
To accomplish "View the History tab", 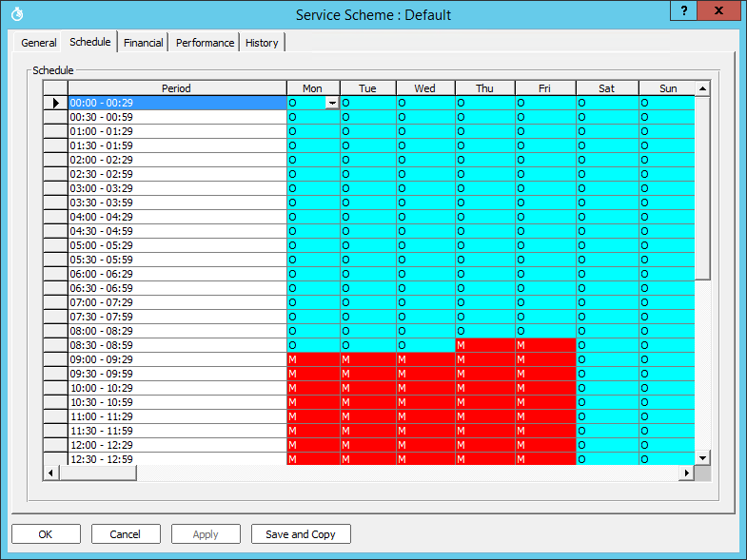I will click(x=262, y=43).
